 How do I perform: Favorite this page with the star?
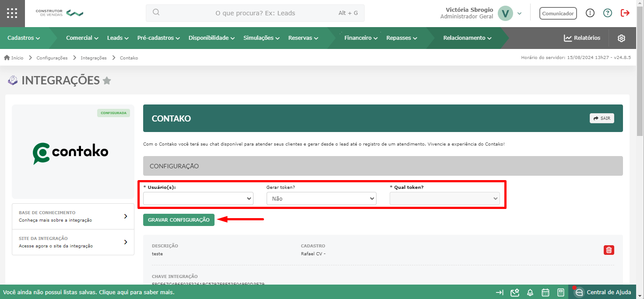click(x=107, y=81)
